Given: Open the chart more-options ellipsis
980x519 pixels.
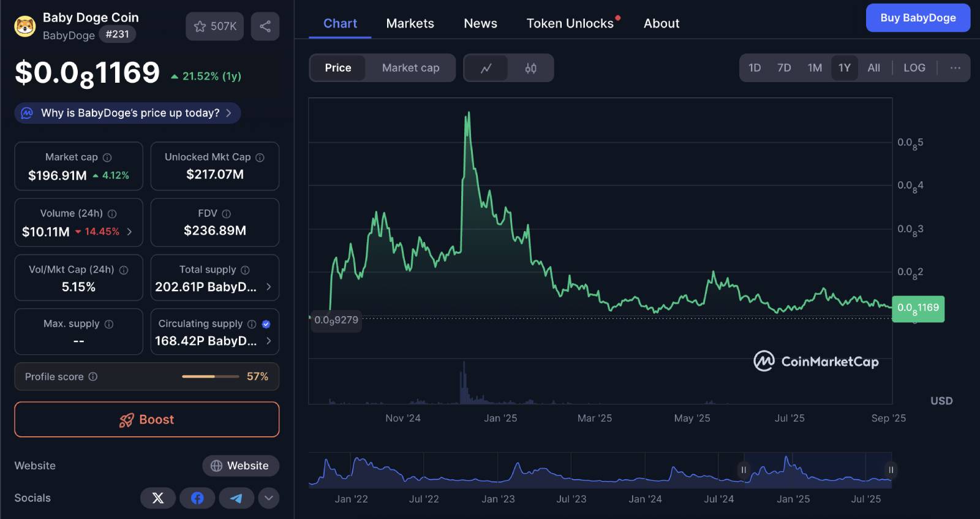Looking at the screenshot, I should (x=956, y=68).
